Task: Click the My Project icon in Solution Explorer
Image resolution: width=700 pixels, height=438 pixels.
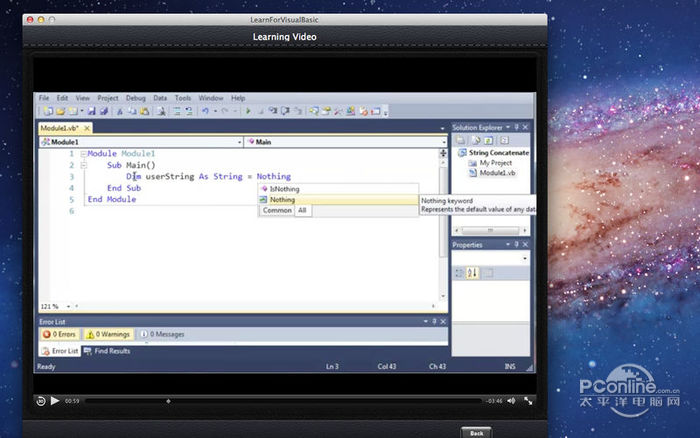Action: [x=473, y=162]
